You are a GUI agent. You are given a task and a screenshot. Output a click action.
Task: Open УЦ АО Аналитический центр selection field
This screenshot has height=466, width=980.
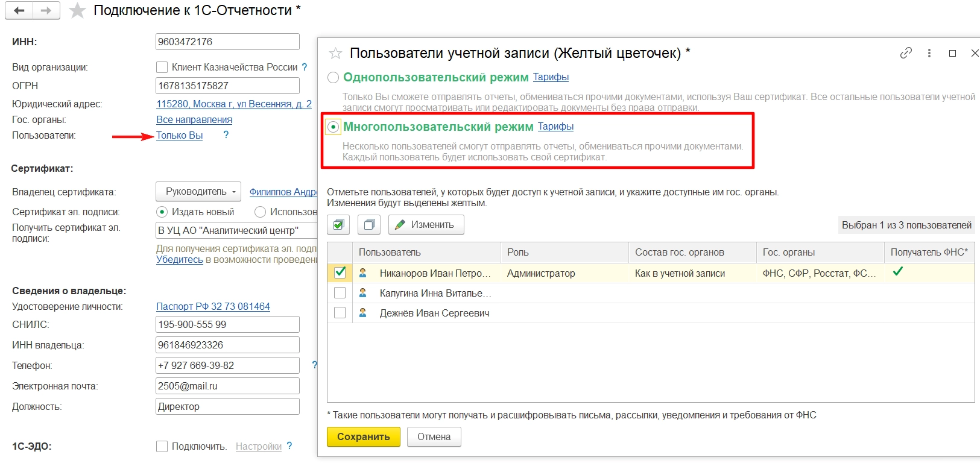(x=236, y=230)
